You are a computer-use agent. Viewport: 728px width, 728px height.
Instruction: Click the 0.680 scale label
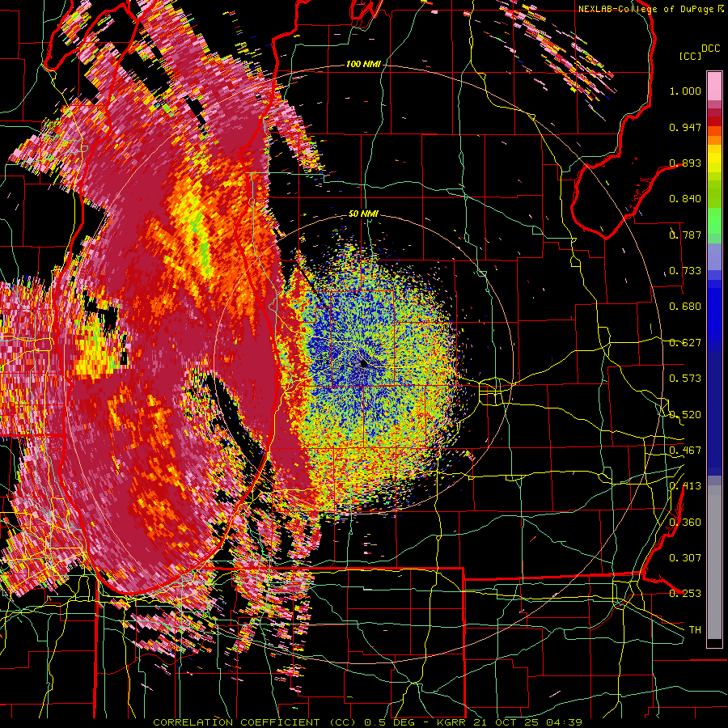click(685, 307)
